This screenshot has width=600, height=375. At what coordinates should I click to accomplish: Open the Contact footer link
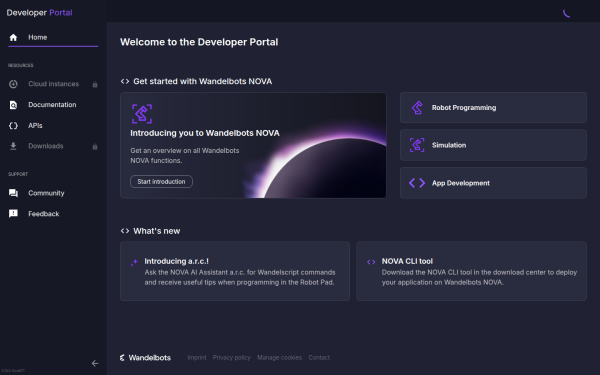tap(319, 357)
